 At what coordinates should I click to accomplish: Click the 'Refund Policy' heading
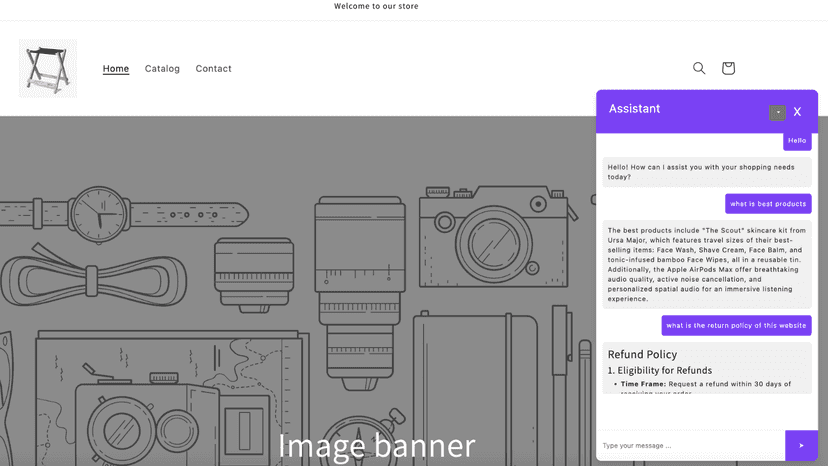pos(642,355)
